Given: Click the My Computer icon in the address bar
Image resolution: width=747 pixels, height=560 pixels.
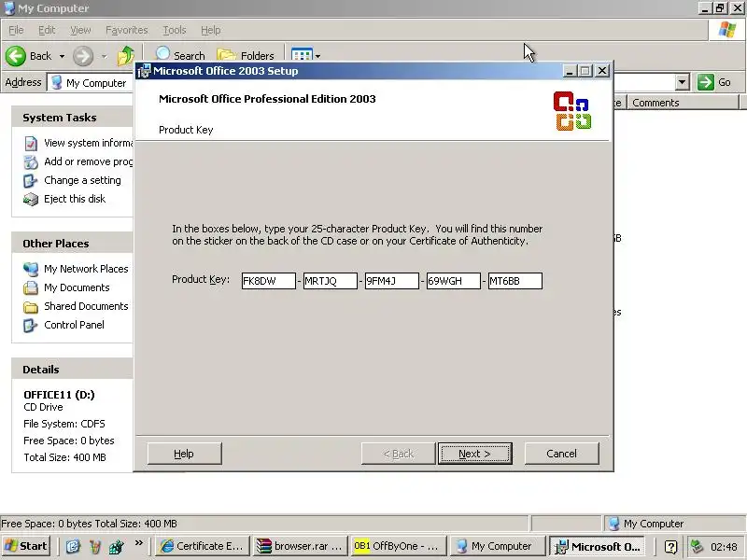Looking at the screenshot, I should pos(57,82).
